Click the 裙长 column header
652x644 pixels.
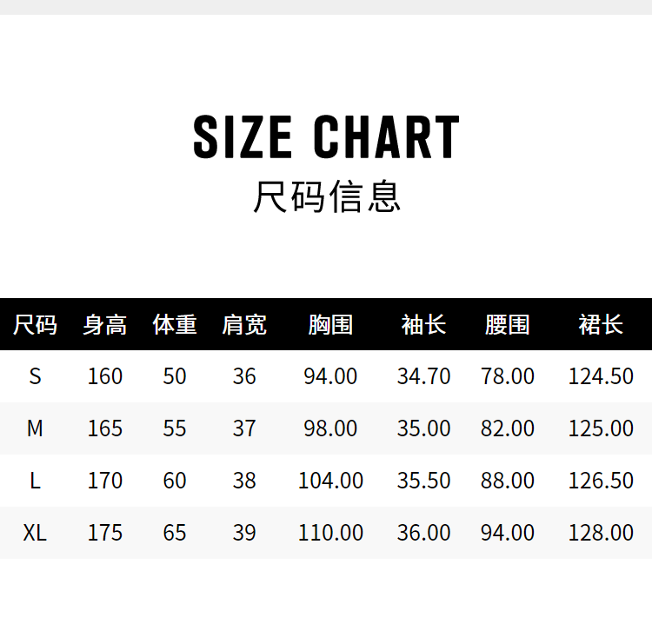601,325
